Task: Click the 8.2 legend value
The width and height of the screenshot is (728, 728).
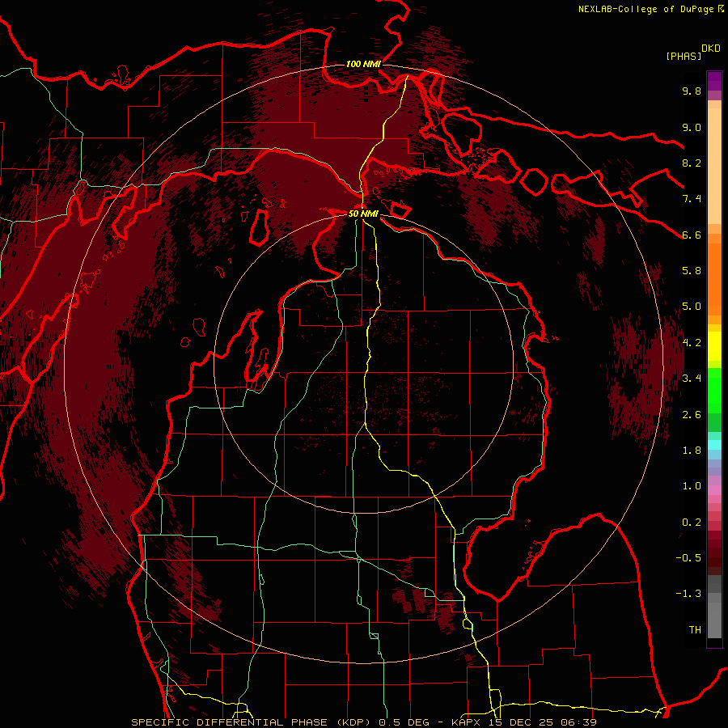Action: tap(692, 163)
